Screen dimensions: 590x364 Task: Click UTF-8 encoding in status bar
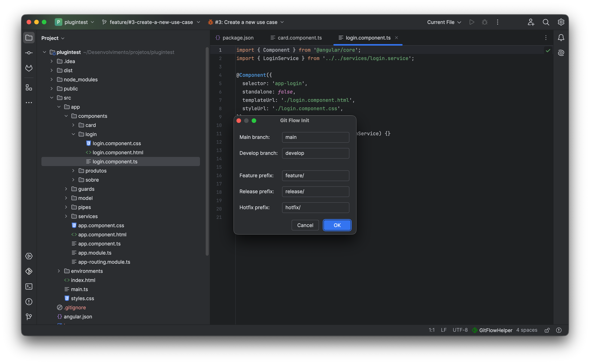pyautogui.click(x=460, y=330)
